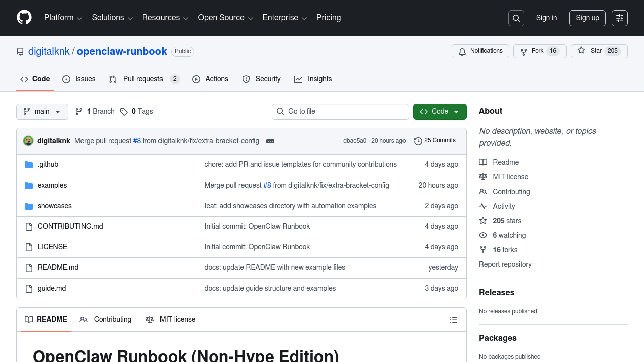Click the GitHub logo icon
The width and height of the screenshot is (644, 362).
[x=24, y=18]
